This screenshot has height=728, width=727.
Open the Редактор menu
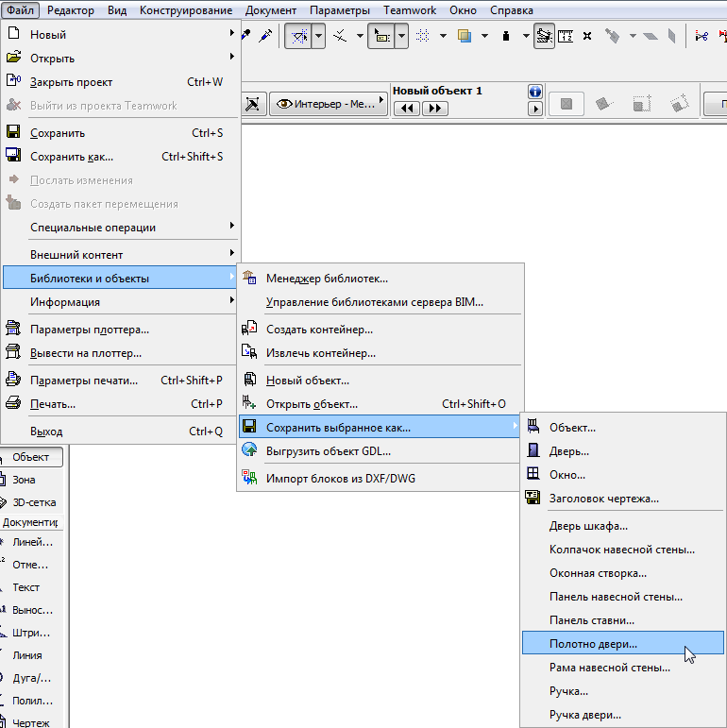click(x=71, y=10)
